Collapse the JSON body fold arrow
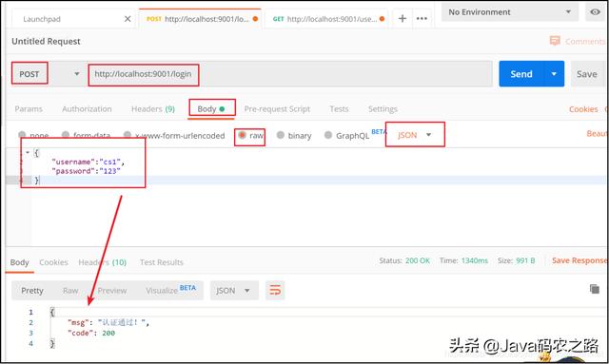The width and height of the screenshot is (609, 364). click(28, 152)
